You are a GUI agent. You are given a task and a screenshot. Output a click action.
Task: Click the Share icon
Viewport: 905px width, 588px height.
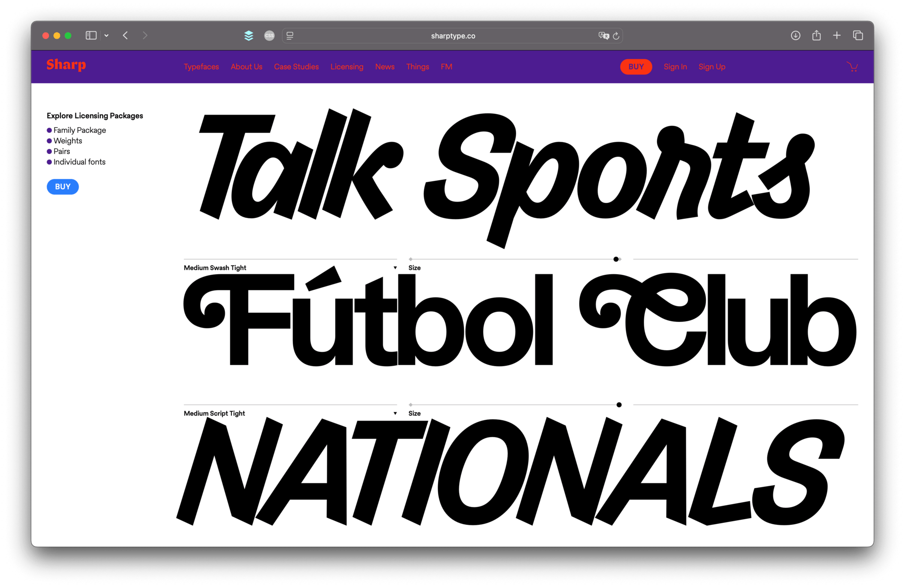[816, 35]
